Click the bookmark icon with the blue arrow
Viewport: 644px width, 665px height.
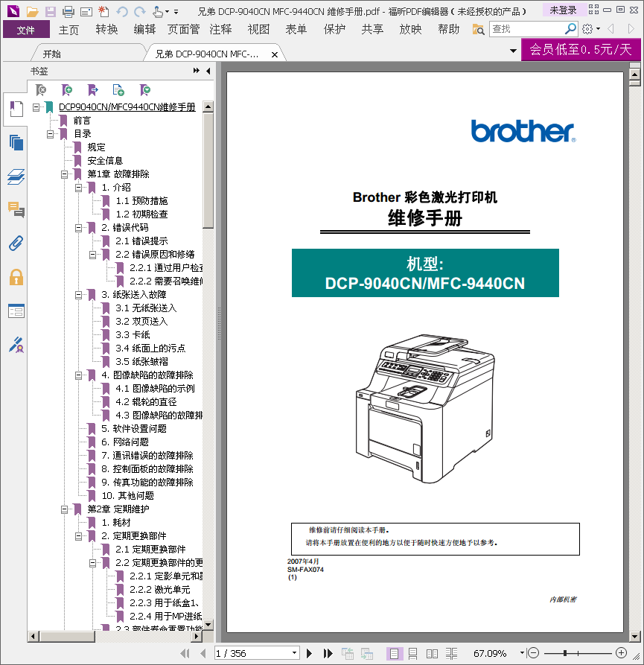[93, 90]
